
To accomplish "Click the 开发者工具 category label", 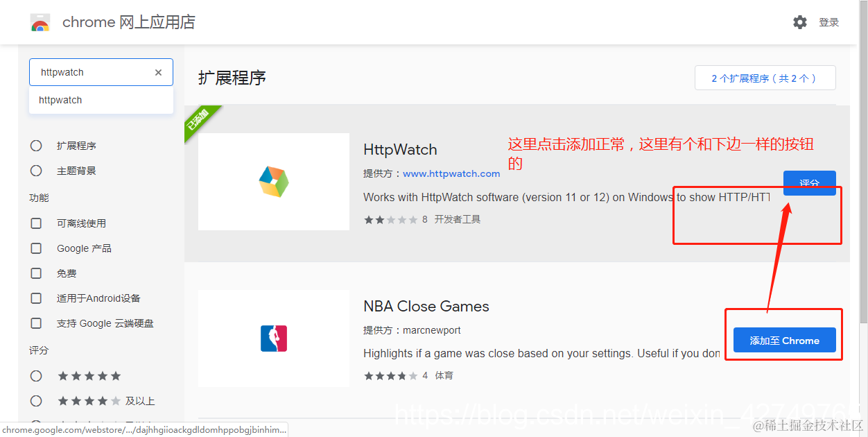I will (458, 219).
